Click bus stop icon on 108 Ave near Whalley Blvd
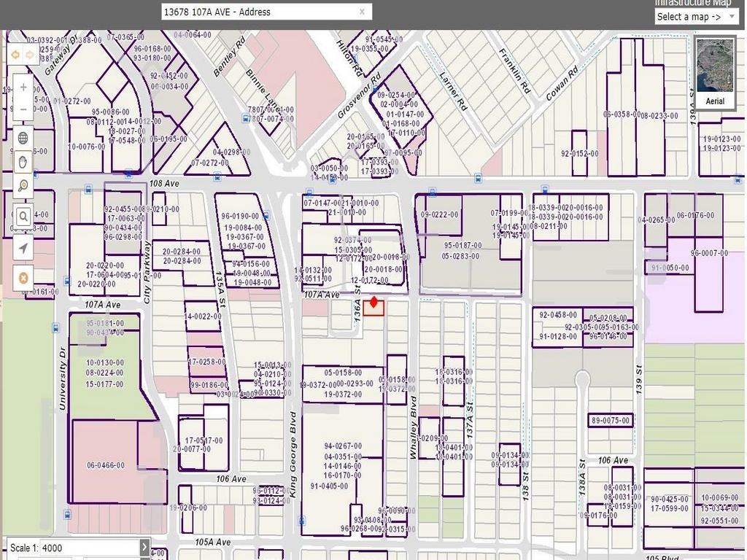The width and height of the screenshot is (747, 560). point(432,192)
